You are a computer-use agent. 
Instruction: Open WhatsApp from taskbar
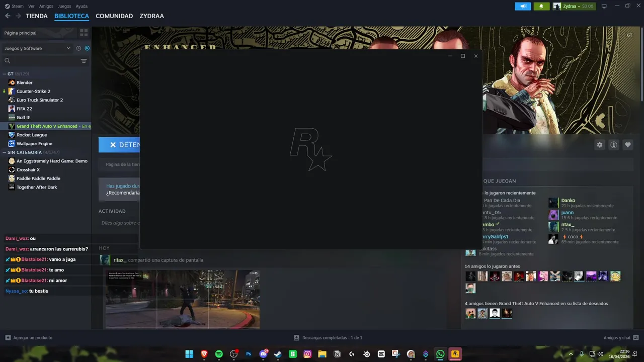pos(440,354)
